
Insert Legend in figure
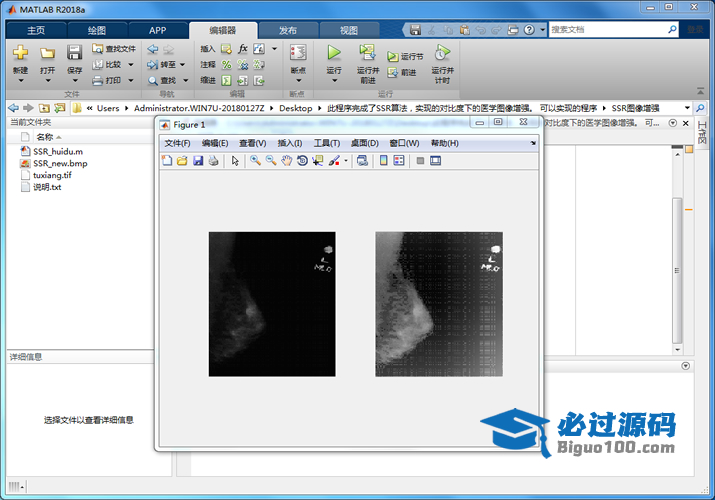click(399, 160)
